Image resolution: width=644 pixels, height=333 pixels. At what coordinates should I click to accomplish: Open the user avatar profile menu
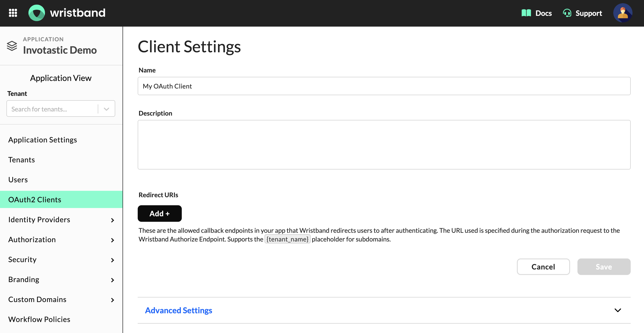coord(622,13)
